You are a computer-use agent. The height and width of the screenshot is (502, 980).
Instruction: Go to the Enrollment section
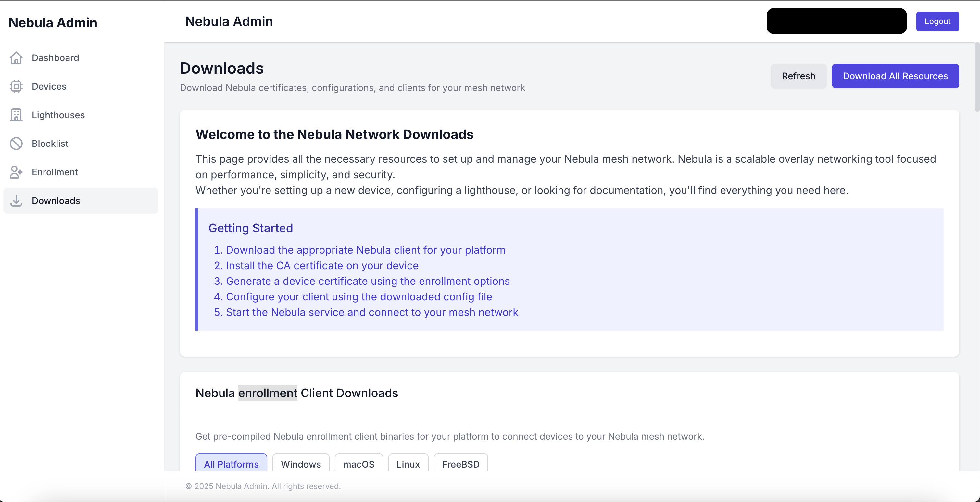[x=55, y=172]
